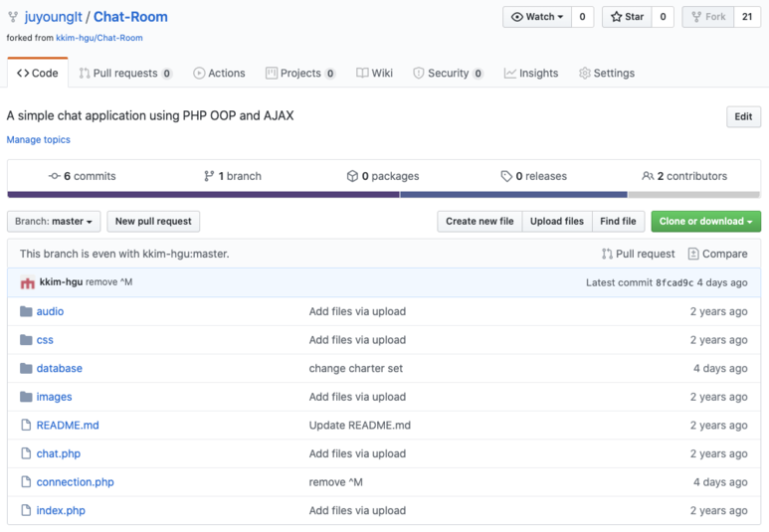
Task: Open the Branch: master dropdown
Action: tap(54, 221)
